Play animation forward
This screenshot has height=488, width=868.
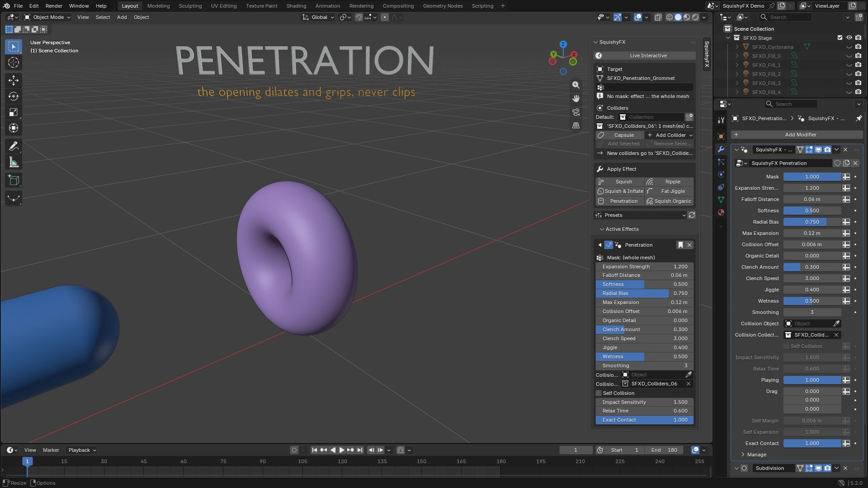point(342,450)
